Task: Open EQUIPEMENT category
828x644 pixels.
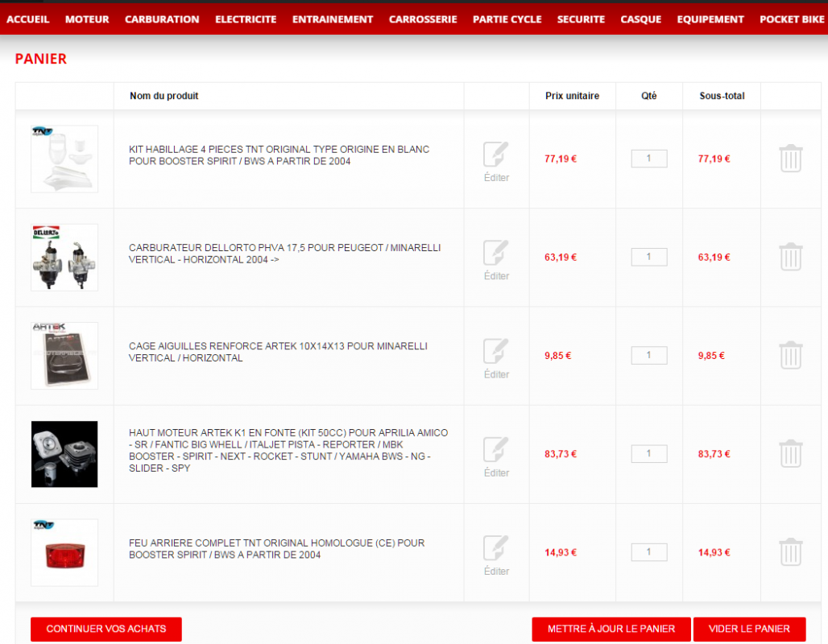Action: (710, 19)
